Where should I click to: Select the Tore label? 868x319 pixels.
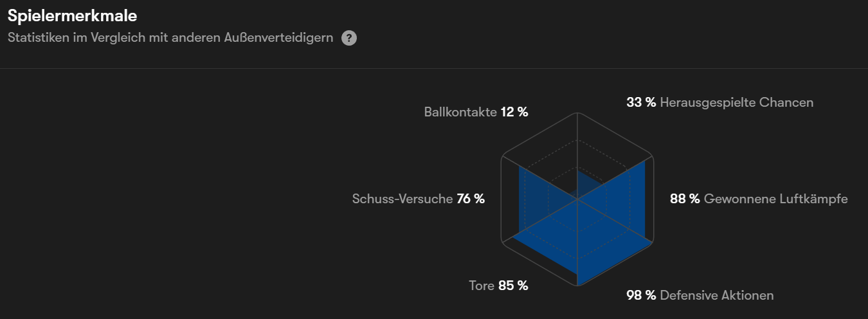pyautogui.click(x=481, y=286)
